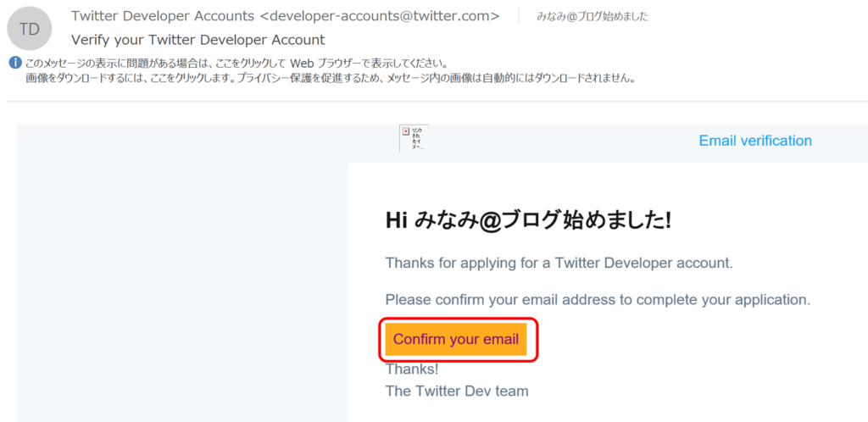This screenshot has width=868, height=422.
Task: Click the broken linked image placeholder
Action: [x=414, y=138]
